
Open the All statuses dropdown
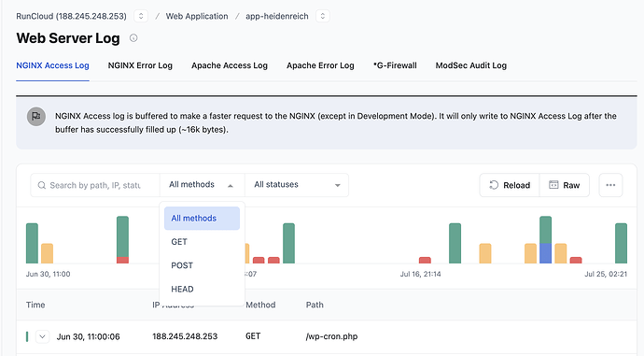point(297,185)
